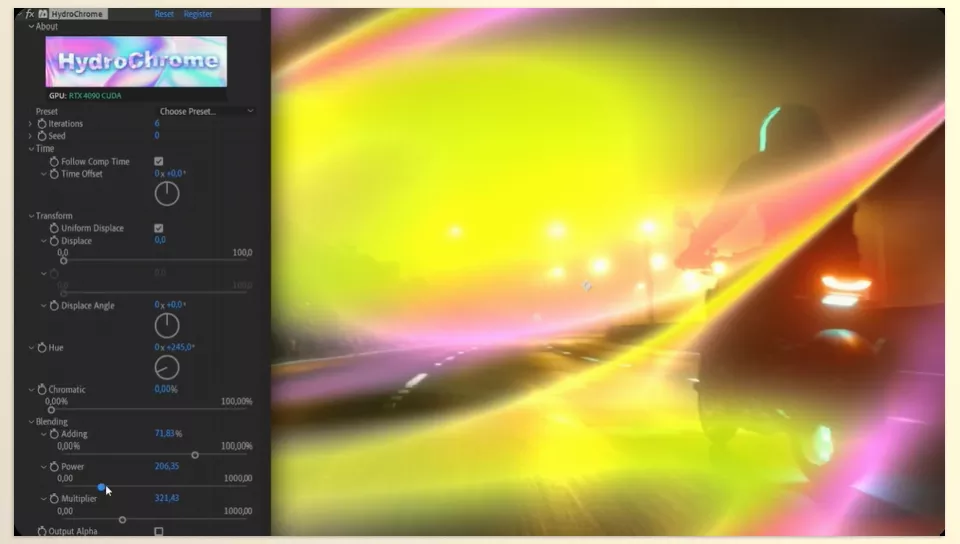Image resolution: width=960 pixels, height=544 pixels.
Task: Click the Power keyframe stopwatch
Action: point(54,467)
